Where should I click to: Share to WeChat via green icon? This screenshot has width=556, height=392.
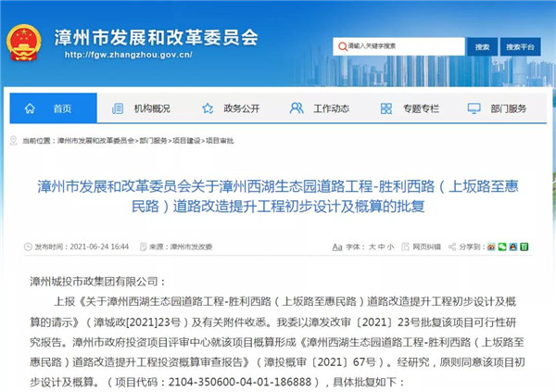click(x=502, y=247)
